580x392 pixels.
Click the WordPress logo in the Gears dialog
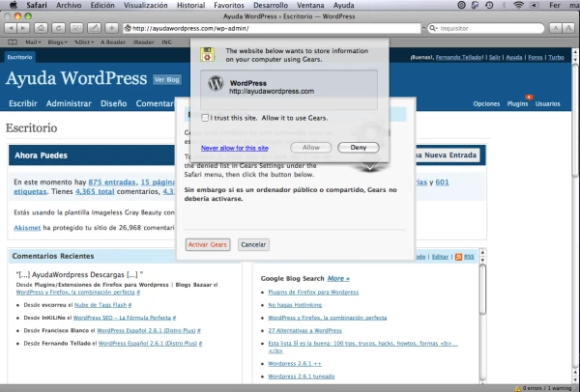217,84
